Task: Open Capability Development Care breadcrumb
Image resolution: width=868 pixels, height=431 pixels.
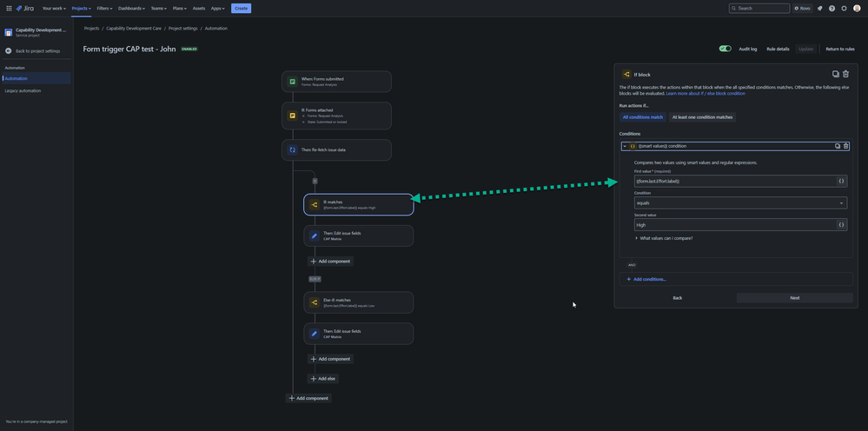Action: coord(134,28)
